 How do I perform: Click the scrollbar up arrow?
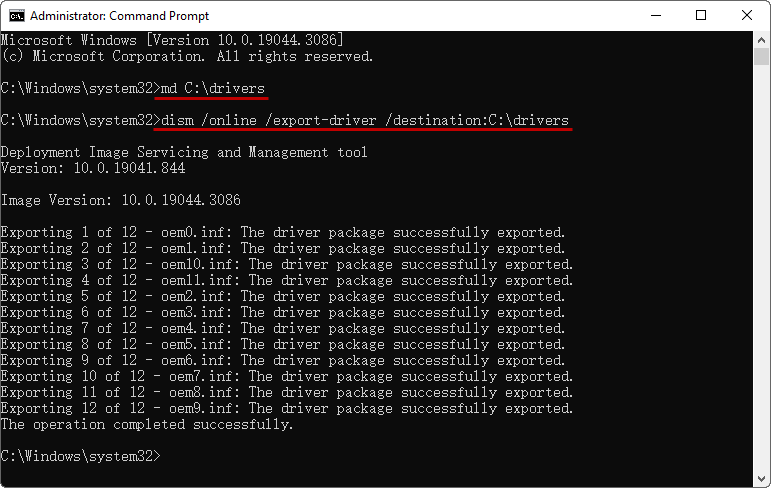point(761,40)
